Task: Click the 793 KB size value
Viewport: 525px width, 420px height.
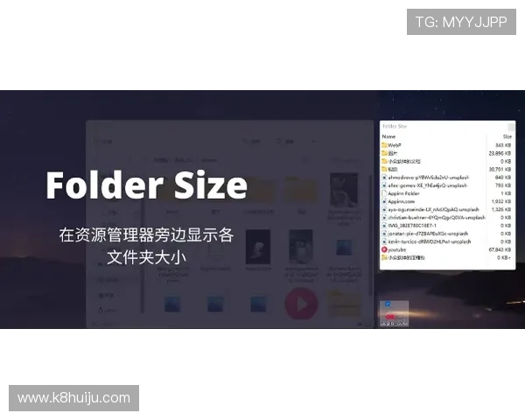Action: [503, 185]
